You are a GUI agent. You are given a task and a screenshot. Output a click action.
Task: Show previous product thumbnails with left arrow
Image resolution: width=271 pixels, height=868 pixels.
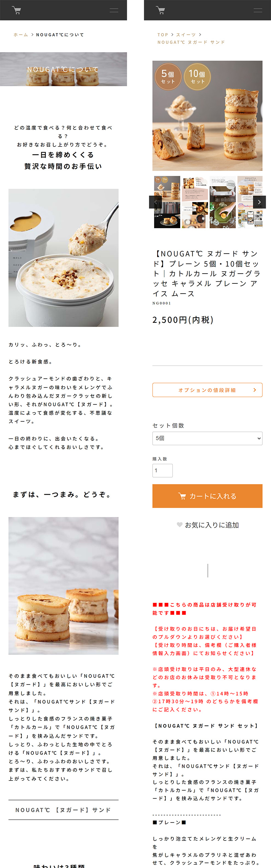[x=155, y=202]
